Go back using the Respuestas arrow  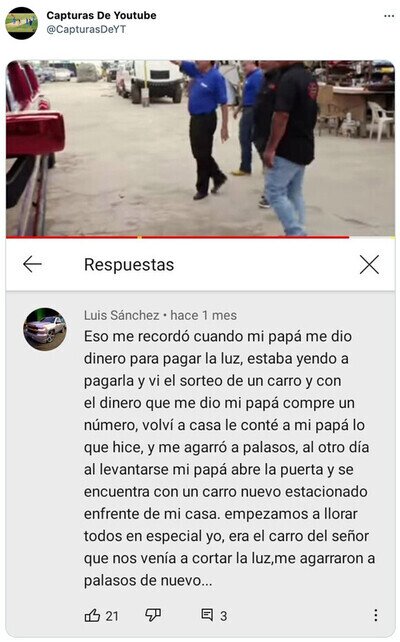coord(32,264)
